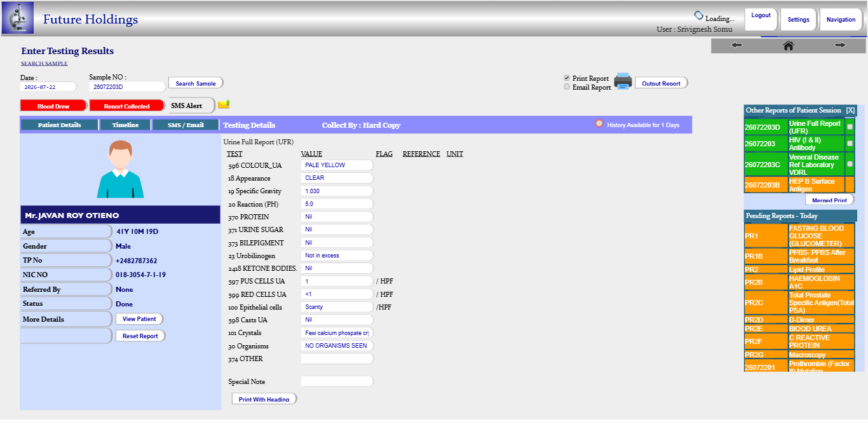Click the Merged Print button
This screenshot has height=431, width=868.
click(830, 200)
